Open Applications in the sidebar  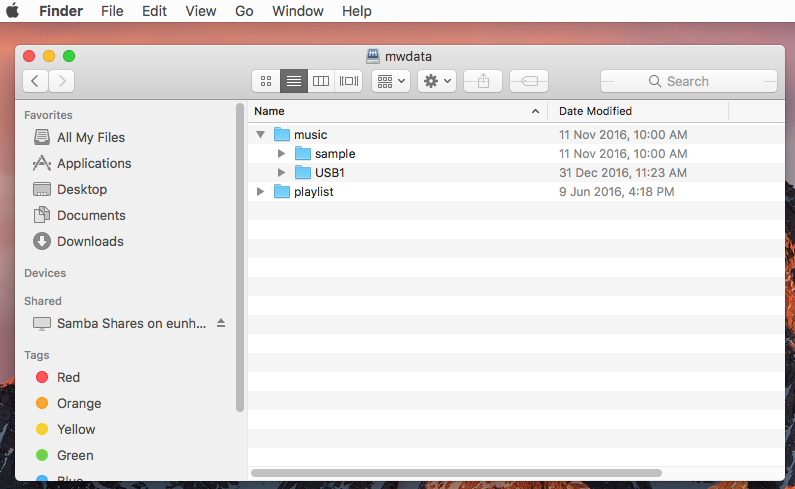coord(93,163)
